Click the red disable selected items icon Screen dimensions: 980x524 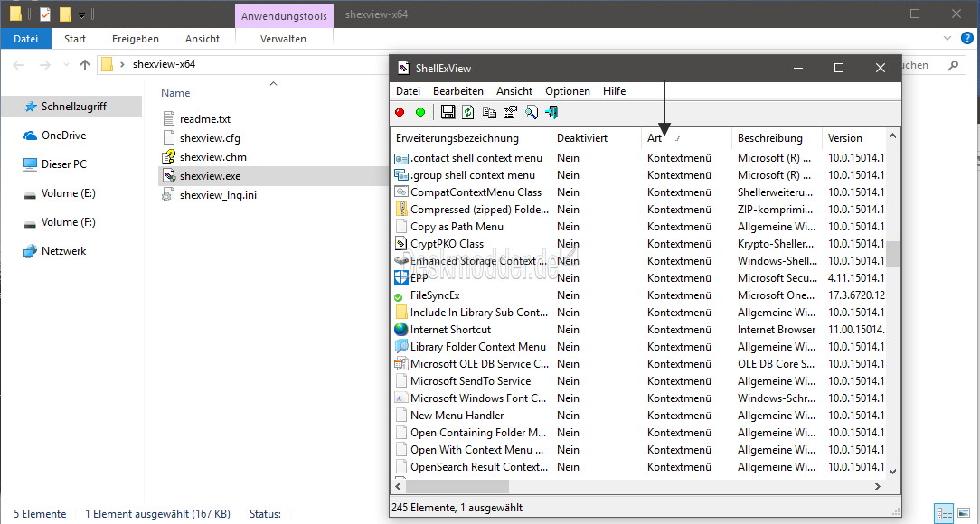point(400,113)
